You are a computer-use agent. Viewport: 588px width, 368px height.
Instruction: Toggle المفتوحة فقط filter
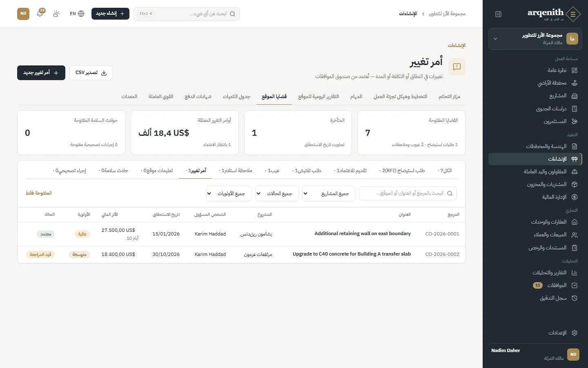click(x=39, y=193)
